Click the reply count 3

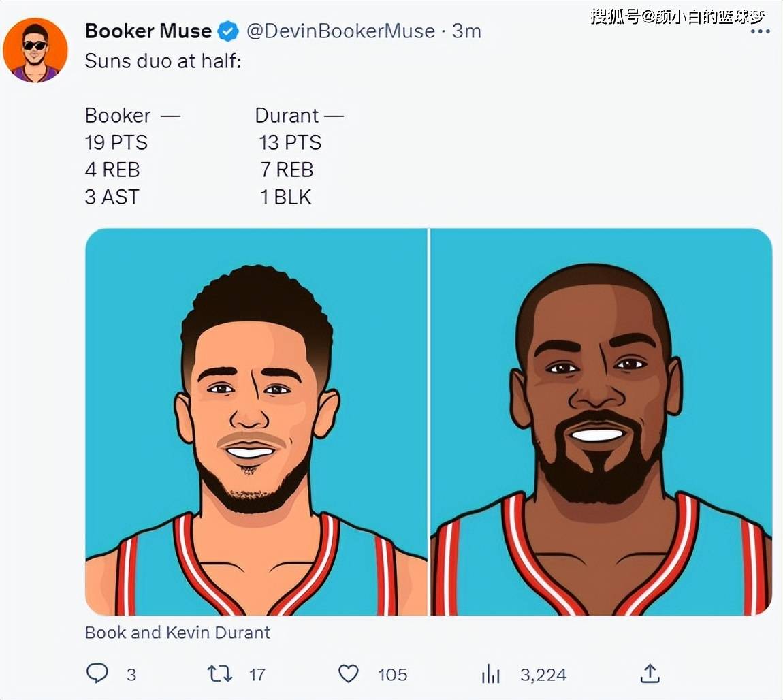pos(131,675)
